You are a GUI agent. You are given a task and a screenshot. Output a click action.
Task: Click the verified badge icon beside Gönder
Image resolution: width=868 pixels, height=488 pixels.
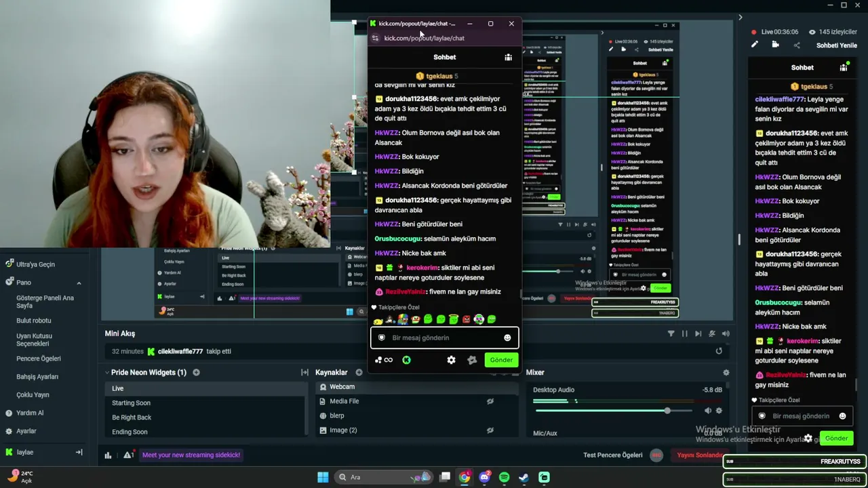(x=472, y=360)
